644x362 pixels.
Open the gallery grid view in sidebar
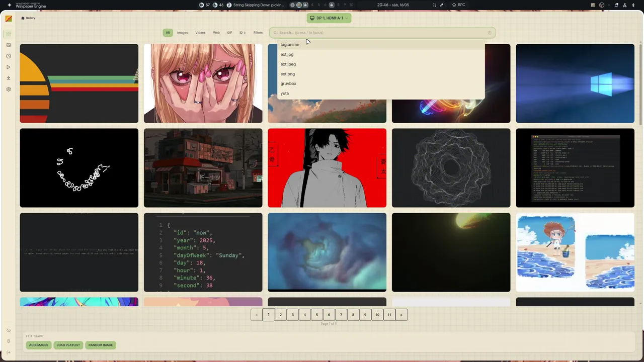coord(9,34)
